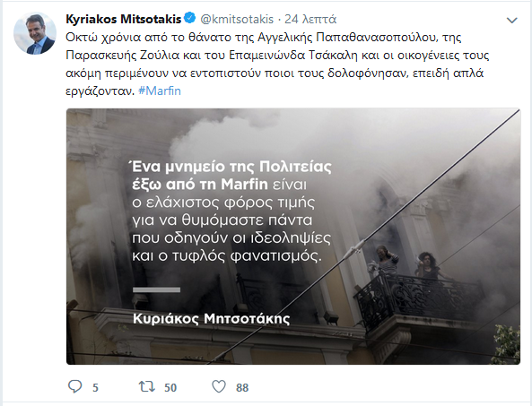The image size is (532, 406).
Task: Click the quote 'Ένα μνημείο της Πολιτείας' in image
Action: coord(231,167)
